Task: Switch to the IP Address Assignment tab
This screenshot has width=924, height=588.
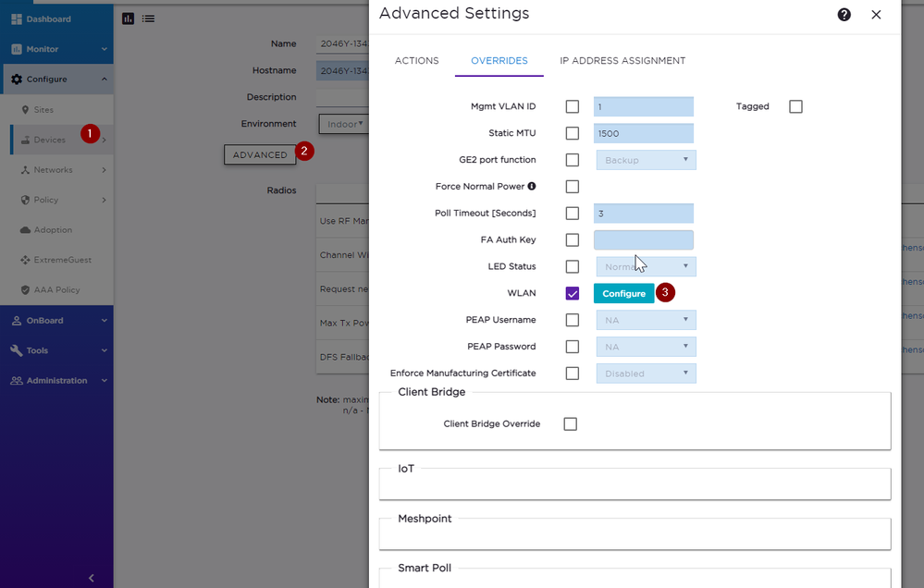Action: click(x=622, y=61)
